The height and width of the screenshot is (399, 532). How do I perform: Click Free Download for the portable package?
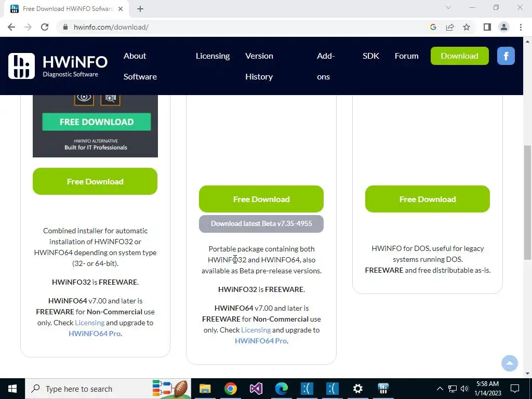pos(261,199)
